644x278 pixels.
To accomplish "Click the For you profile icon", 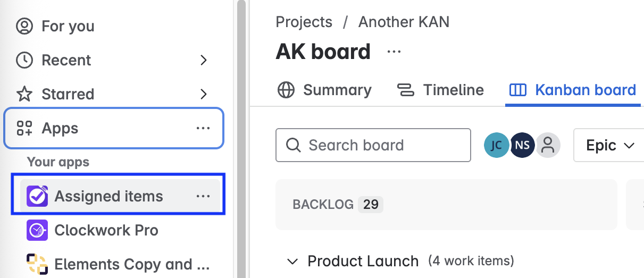I will [24, 26].
